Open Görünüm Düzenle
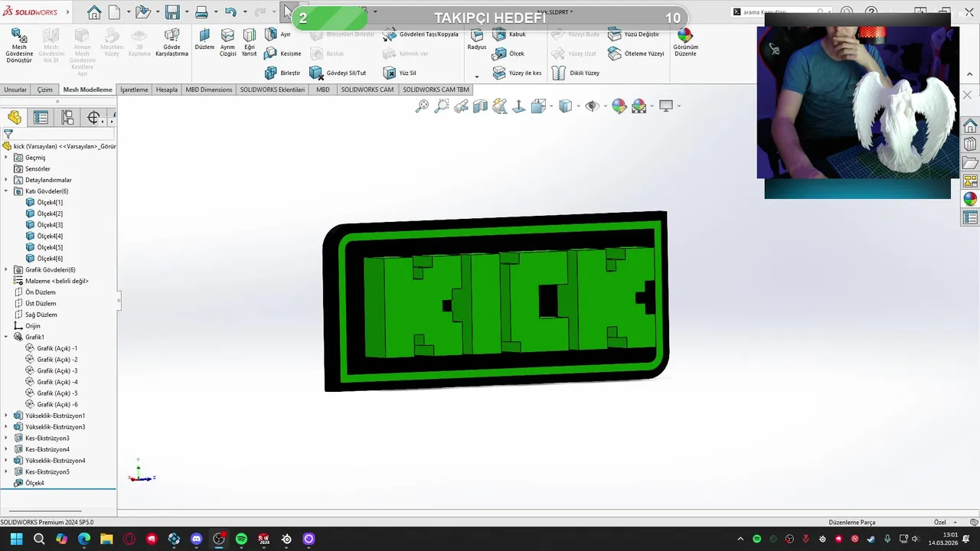The height and width of the screenshot is (551, 980). click(x=685, y=43)
